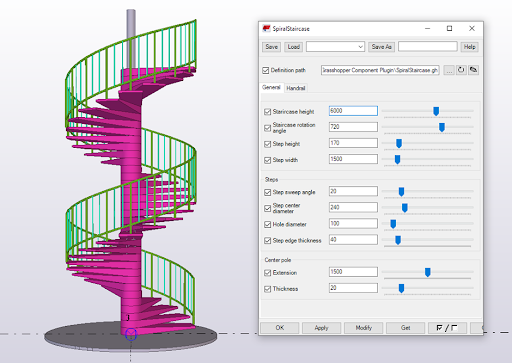
Task: Toggle the center pole Thickness checkbox
Action: [267, 289]
